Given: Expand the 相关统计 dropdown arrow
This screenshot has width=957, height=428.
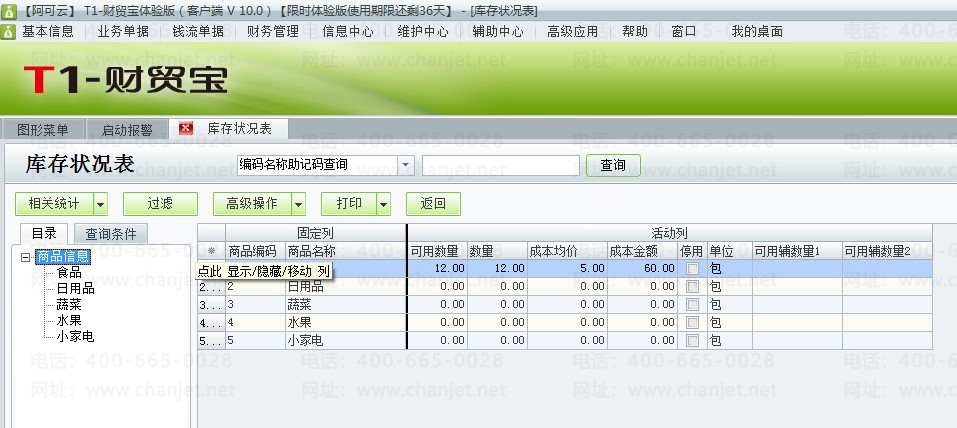Looking at the screenshot, I should coord(101,205).
